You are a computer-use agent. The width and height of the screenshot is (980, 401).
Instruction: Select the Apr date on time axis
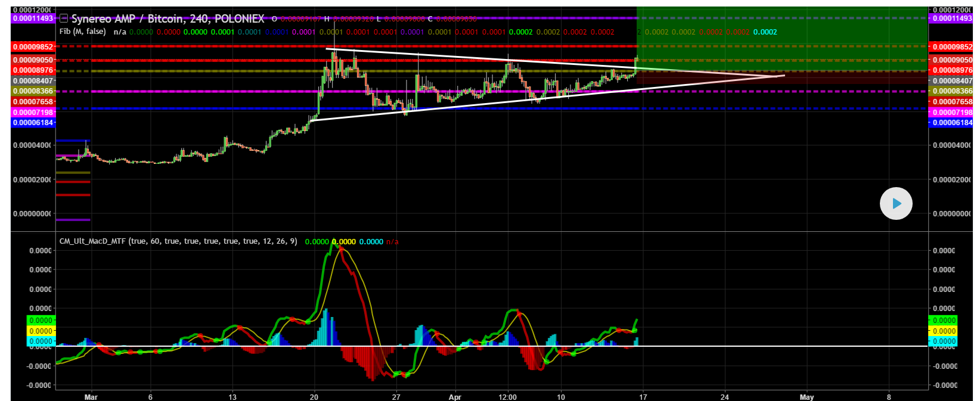pos(455,397)
